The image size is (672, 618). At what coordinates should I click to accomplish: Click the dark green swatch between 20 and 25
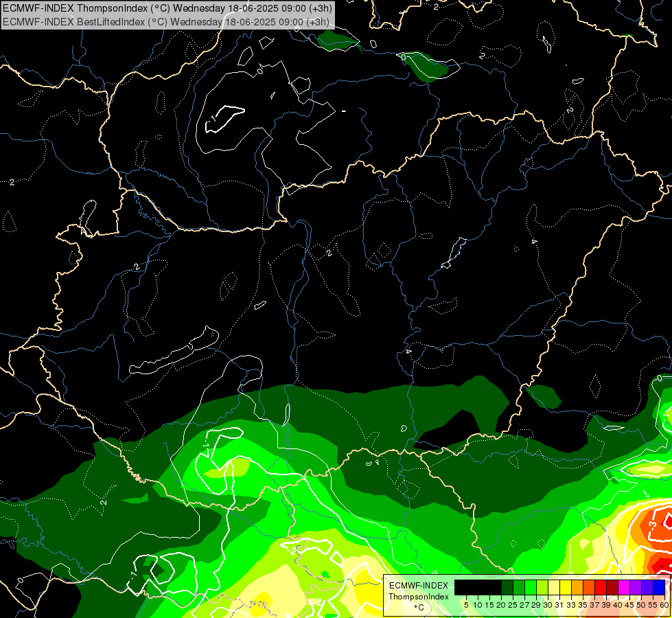(507, 587)
